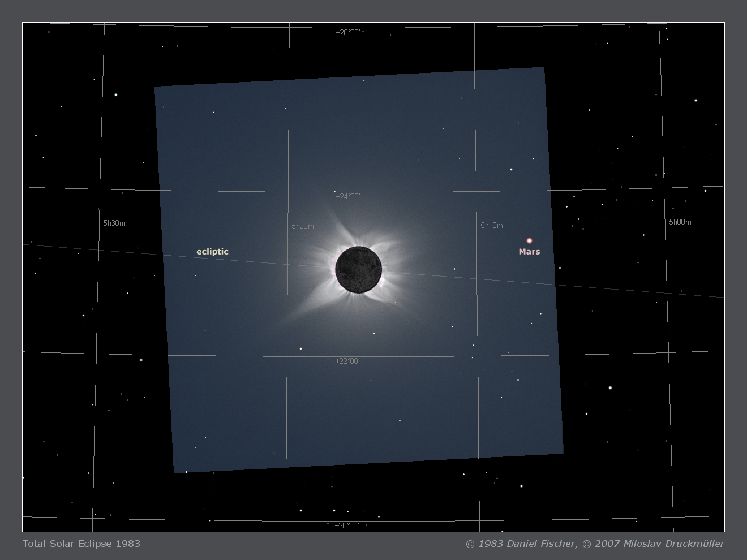Select the +22°00' declination label
The image size is (747, 560).
click(347, 361)
